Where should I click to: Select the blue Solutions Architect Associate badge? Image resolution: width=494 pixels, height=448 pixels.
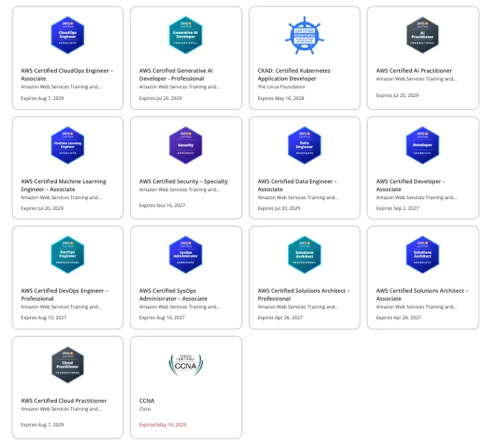pyautogui.click(x=423, y=255)
